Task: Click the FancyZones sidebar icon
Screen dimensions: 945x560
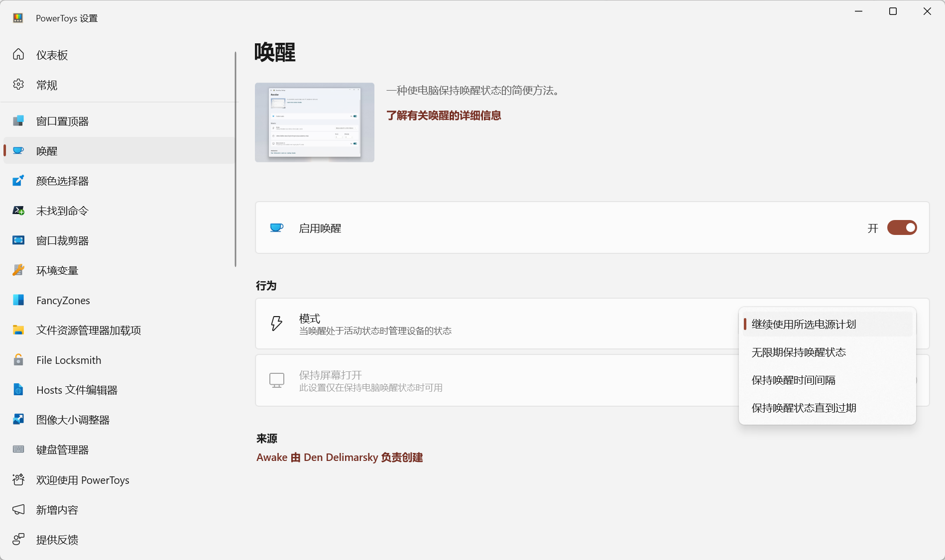Action: click(x=18, y=300)
